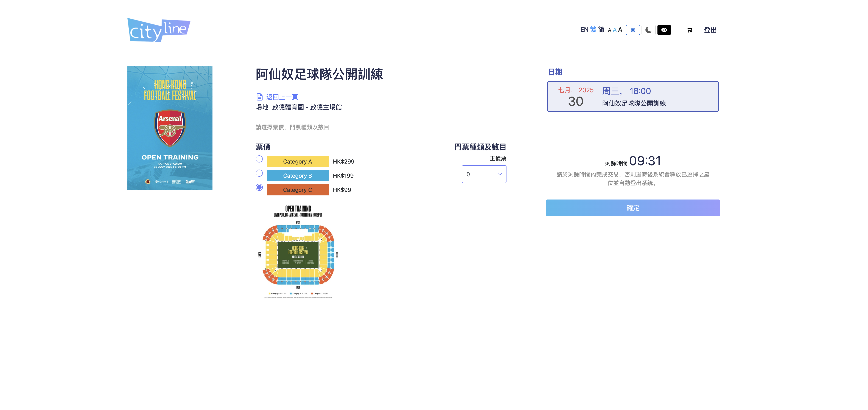This screenshot has height=410, width=868.
Task: Switch to dark mode moon icon
Action: (648, 30)
